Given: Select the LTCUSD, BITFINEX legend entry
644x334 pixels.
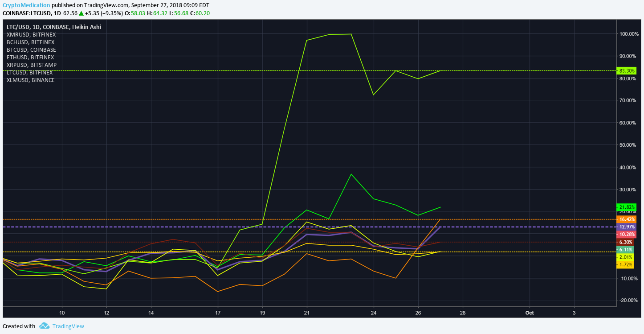Looking at the screenshot, I should coord(30,72).
